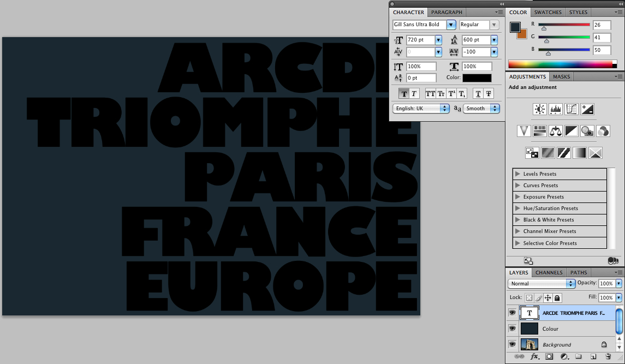Add a Curves adjustment layer
The image size is (625, 364).
pyautogui.click(x=571, y=109)
